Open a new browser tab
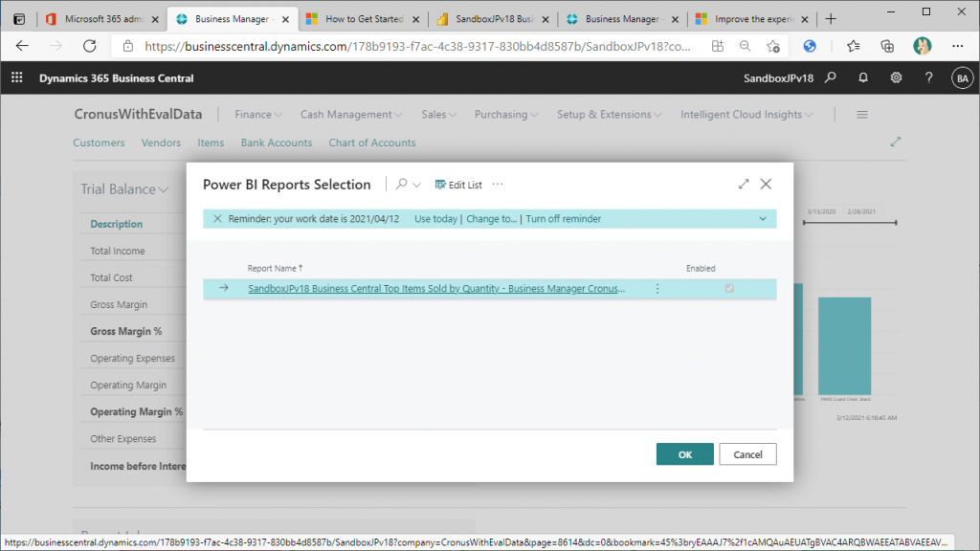 click(x=831, y=19)
